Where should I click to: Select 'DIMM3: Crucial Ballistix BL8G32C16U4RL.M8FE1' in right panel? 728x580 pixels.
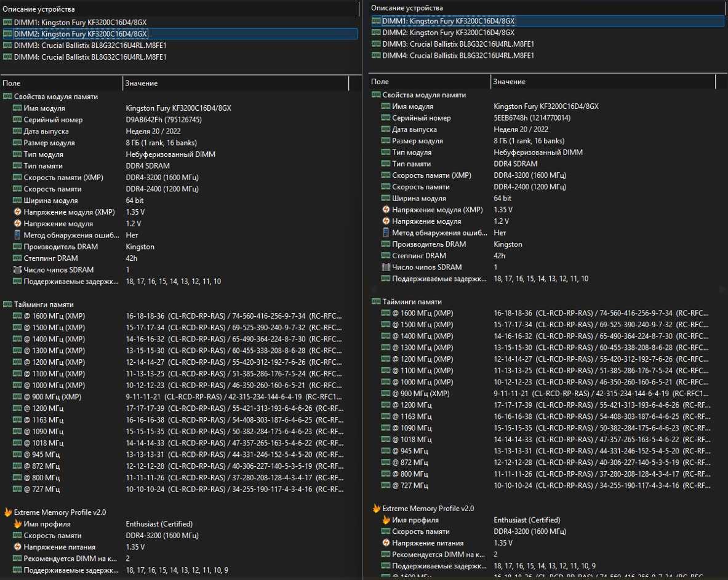[x=458, y=44]
